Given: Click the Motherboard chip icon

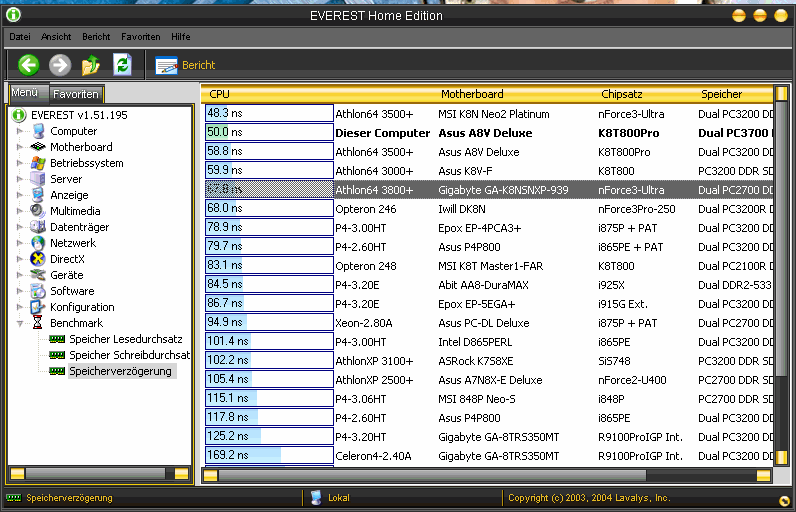Looking at the screenshot, I should pos(38,147).
